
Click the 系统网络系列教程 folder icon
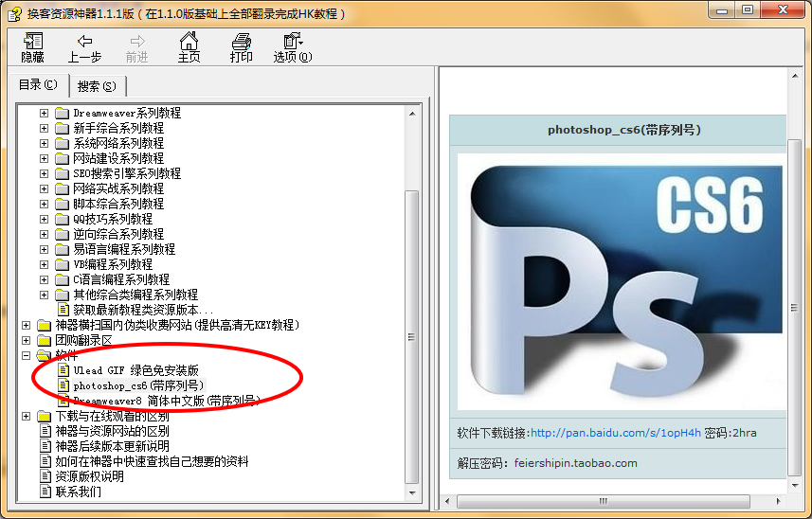coord(63,143)
